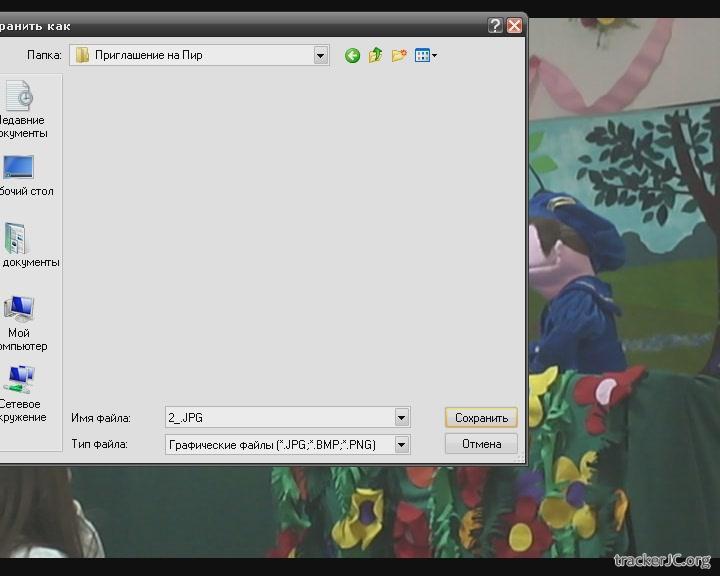Click the file name field containing 2_.JPG
720x576 pixels.
tap(278, 418)
